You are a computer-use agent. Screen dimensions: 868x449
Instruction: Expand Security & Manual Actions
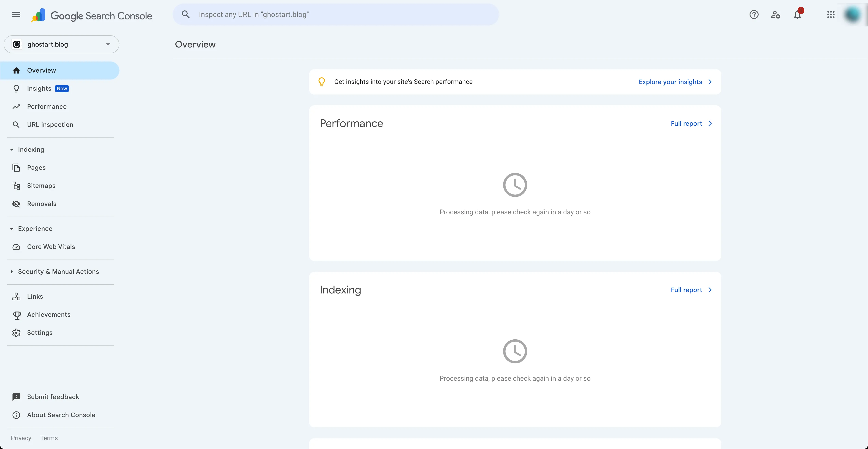12,272
